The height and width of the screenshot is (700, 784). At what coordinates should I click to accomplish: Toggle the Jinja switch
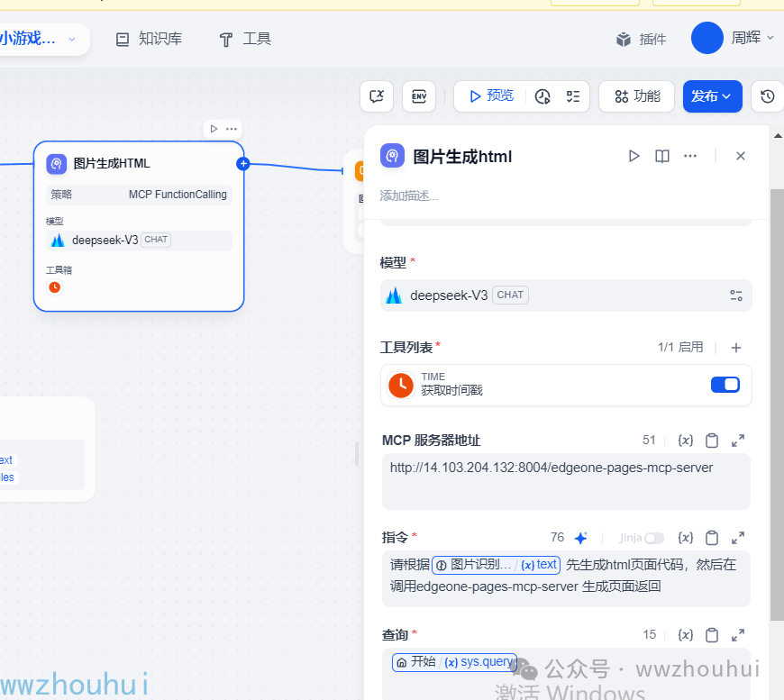(x=654, y=538)
